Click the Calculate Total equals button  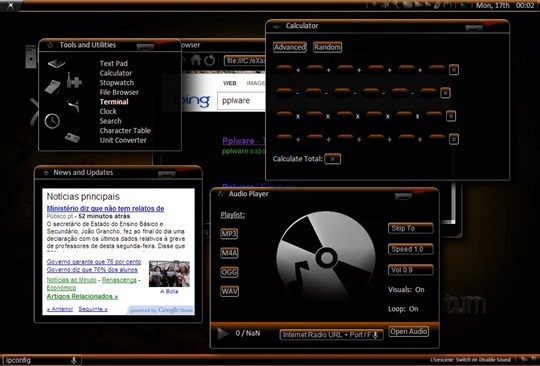pyautogui.click(x=333, y=159)
